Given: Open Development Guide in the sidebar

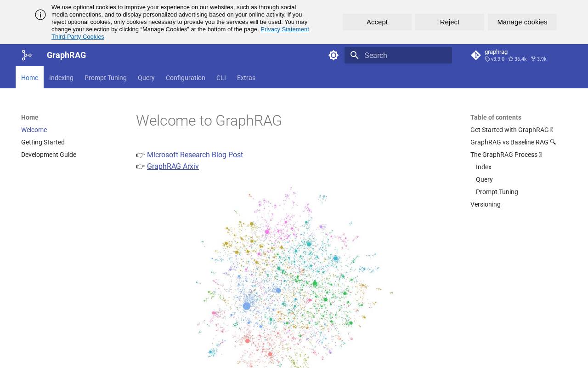Looking at the screenshot, I should click(x=49, y=155).
